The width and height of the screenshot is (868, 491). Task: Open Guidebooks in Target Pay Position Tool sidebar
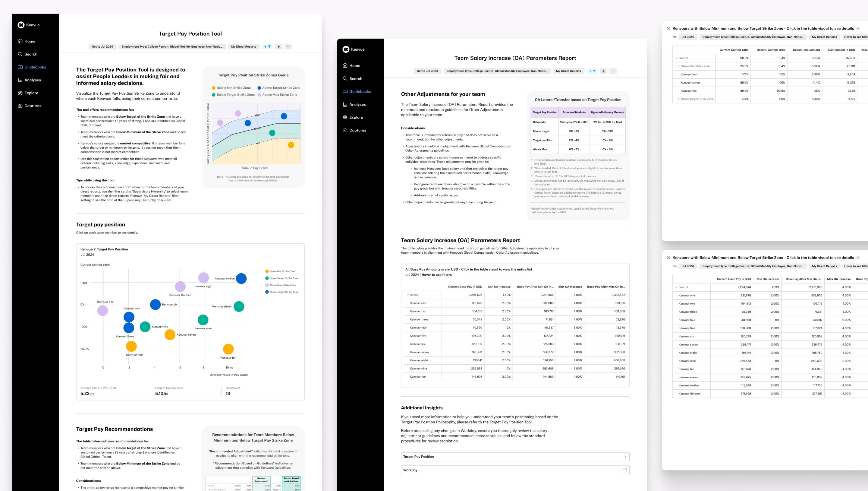(x=32, y=67)
